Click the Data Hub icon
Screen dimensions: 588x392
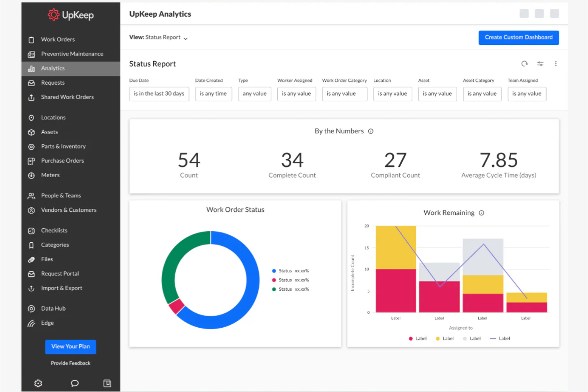coord(31,309)
